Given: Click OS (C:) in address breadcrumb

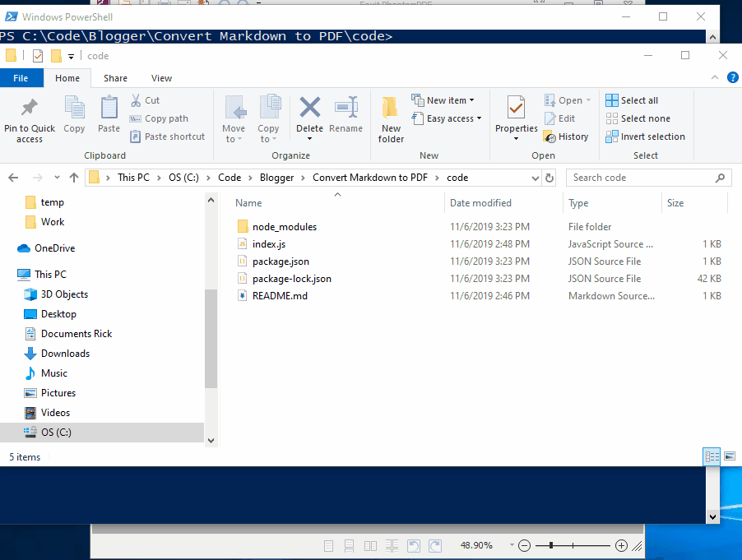Looking at the screenshot, I should click(183, 178).
